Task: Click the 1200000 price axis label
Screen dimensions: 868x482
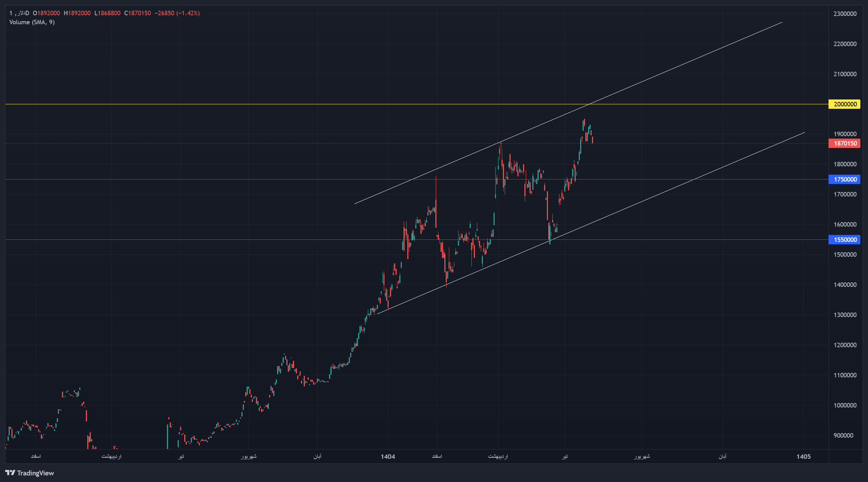Action: 845,345
